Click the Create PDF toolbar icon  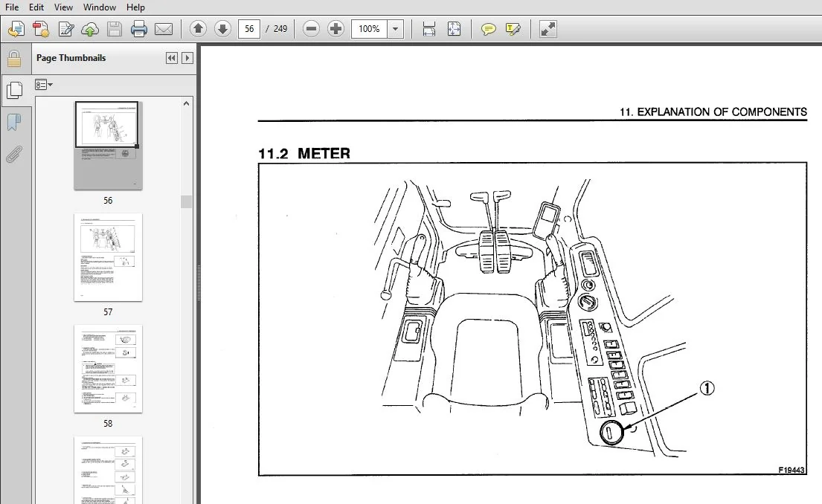click(x=41, y=29)
